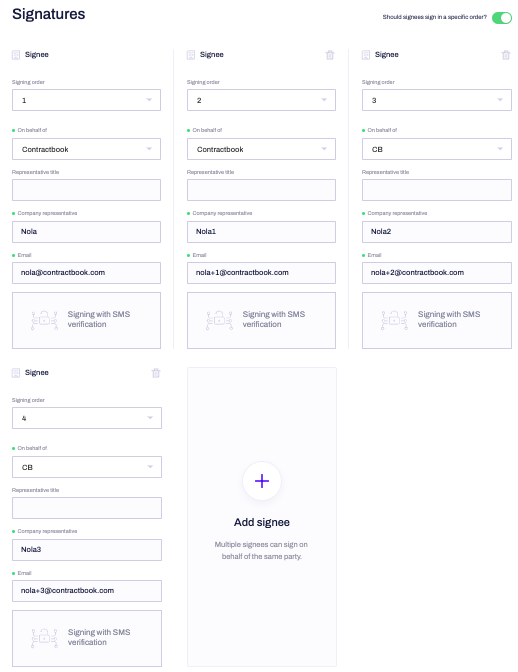
Task: Click the Add signee card text
Action: 262,522
